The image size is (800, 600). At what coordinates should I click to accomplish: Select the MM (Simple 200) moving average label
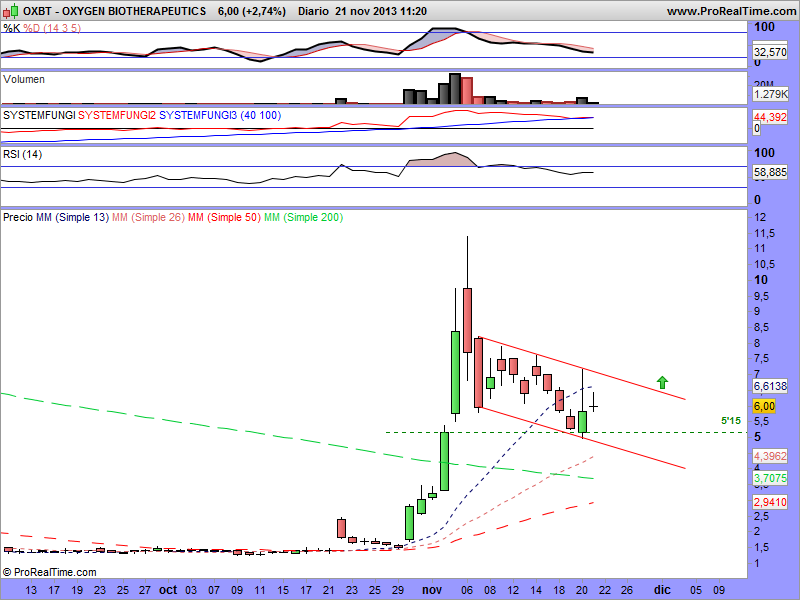click(x=304, y=217)
